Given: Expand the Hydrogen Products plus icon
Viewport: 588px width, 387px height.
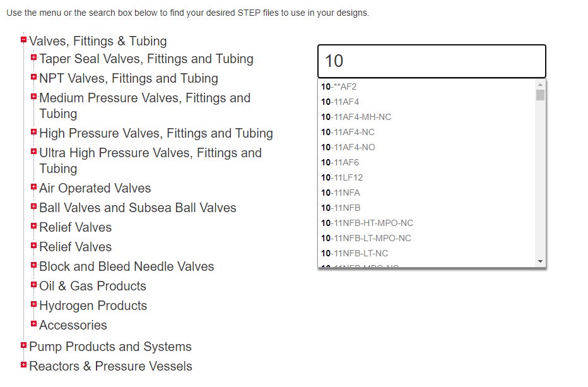Looking at the screenshot, I should coord(34,305).
